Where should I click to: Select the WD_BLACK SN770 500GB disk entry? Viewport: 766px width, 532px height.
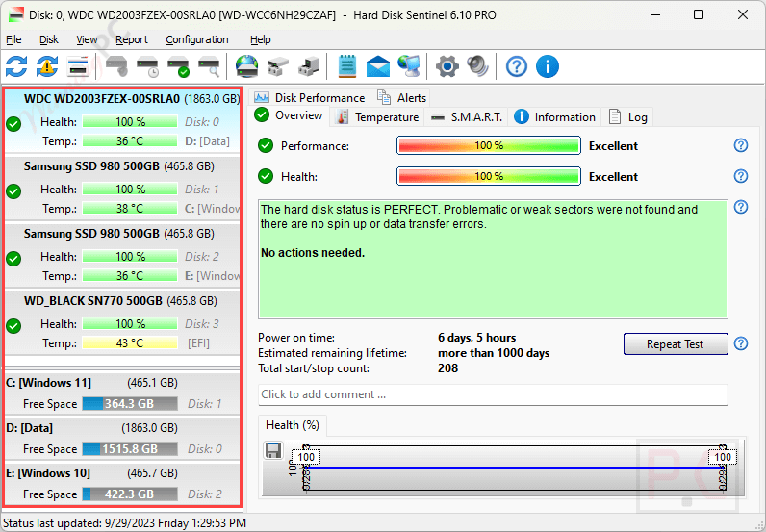point(122,322)
